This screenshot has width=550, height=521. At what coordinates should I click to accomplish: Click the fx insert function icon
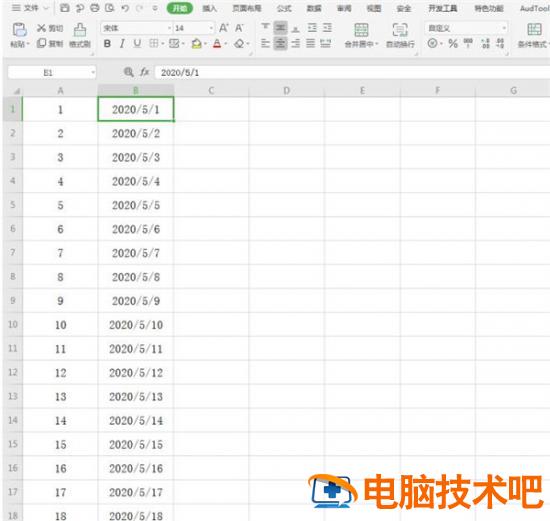pyautogui.click(x=144, y=72)
